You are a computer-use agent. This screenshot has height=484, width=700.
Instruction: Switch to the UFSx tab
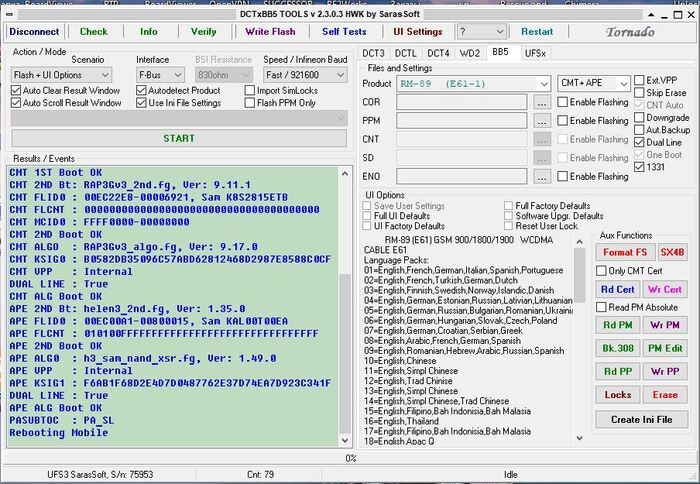[535, 53]
